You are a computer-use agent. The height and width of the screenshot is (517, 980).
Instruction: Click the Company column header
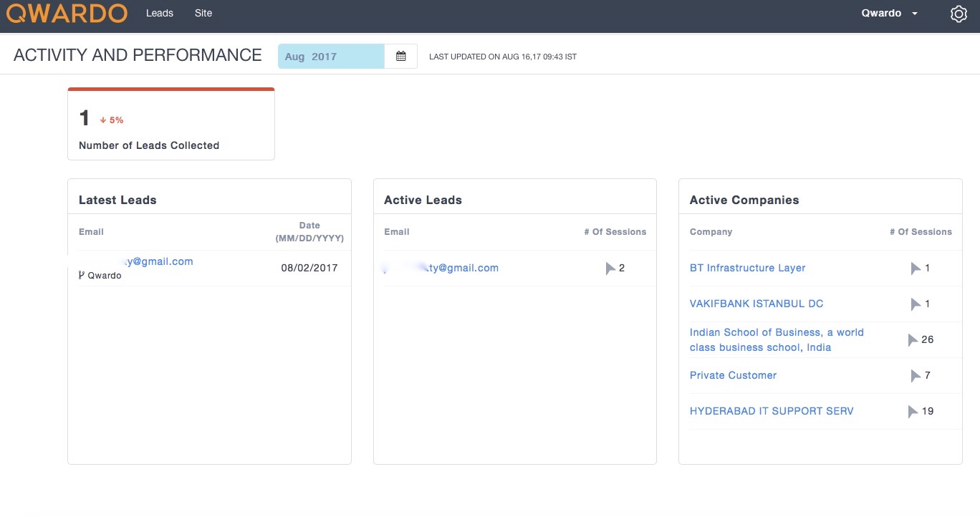711,232
